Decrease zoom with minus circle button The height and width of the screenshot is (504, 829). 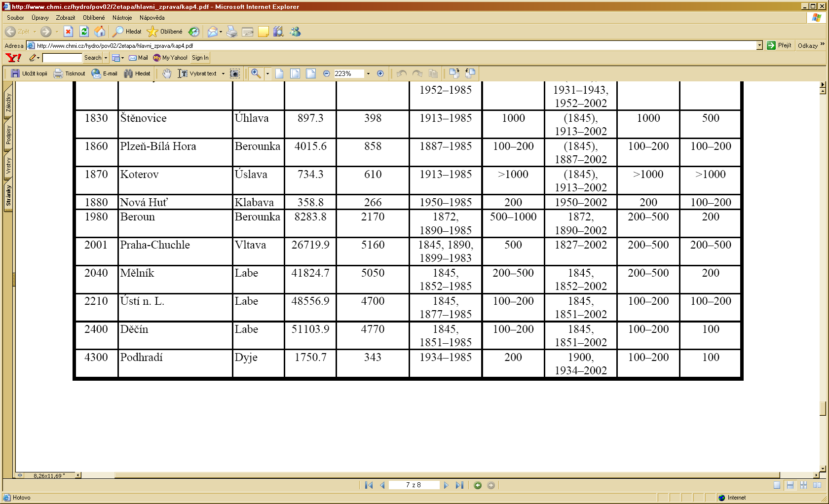pyautogui.click(x=326, y=73)
